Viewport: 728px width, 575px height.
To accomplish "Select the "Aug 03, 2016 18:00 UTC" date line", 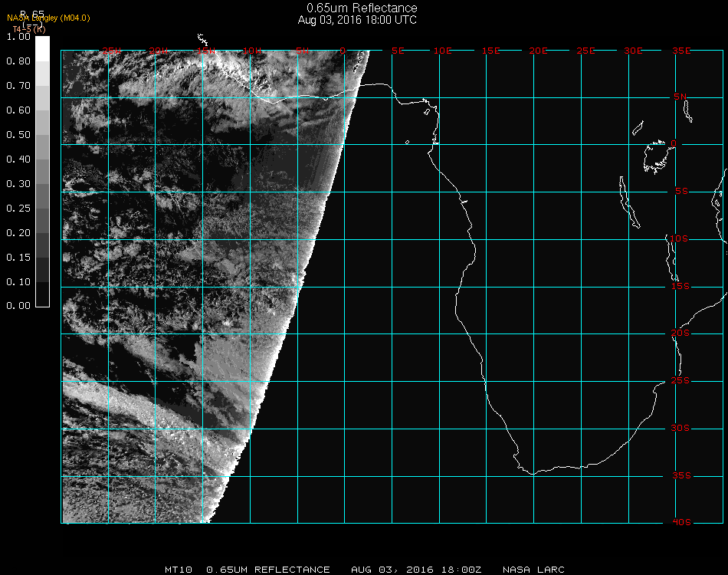I will [357, 20].
